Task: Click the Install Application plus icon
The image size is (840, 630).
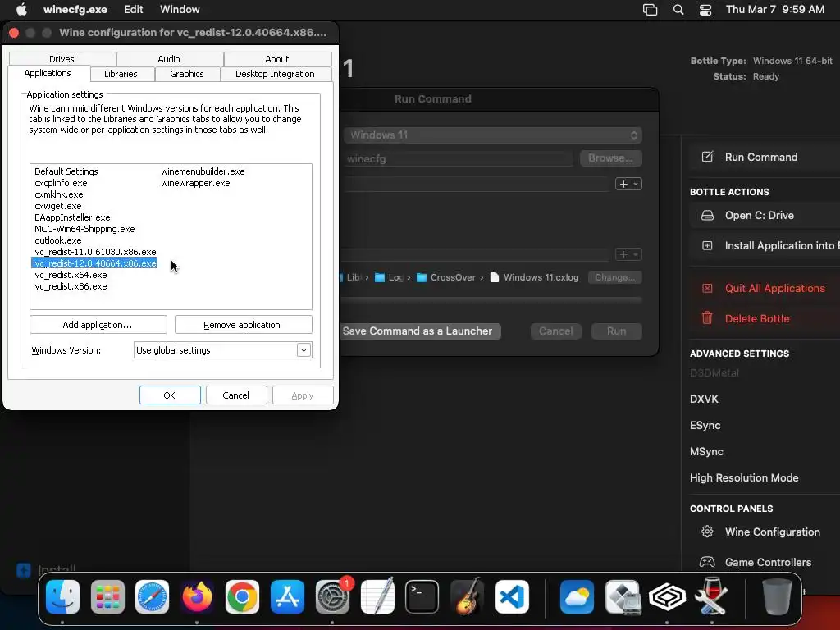Action: click(x=707, y=245)
